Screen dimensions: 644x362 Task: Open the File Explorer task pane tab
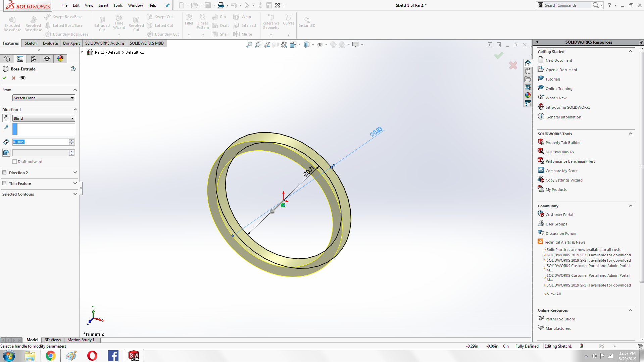click(528, 79)
